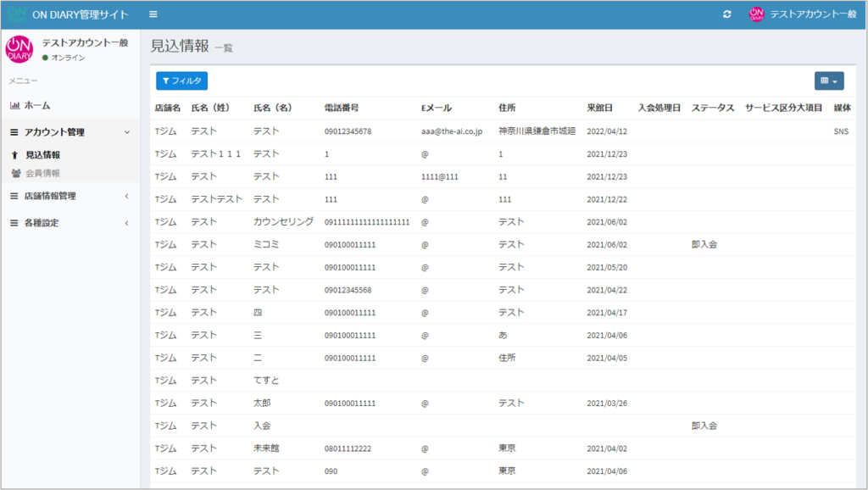Click the テストアカウント一般 name in top bar
The width and height of the screenshot is (868, 490).
(x=812, y=14)
